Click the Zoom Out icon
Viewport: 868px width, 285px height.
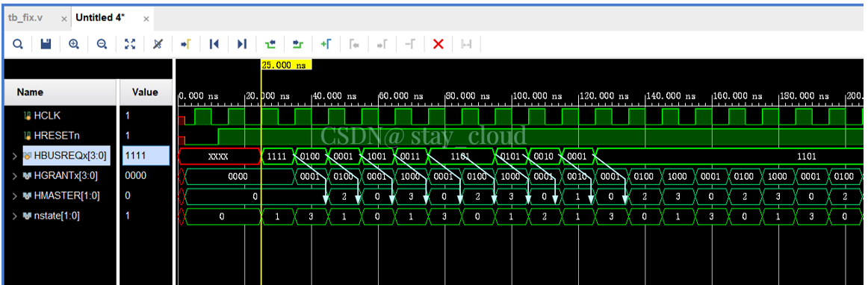pyautogui.click(x=102, y=44)
